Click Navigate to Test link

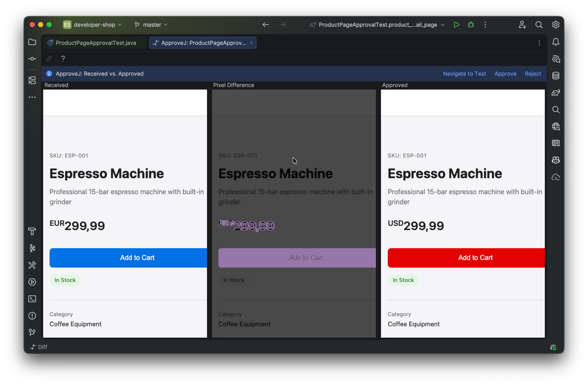point(464,73)
